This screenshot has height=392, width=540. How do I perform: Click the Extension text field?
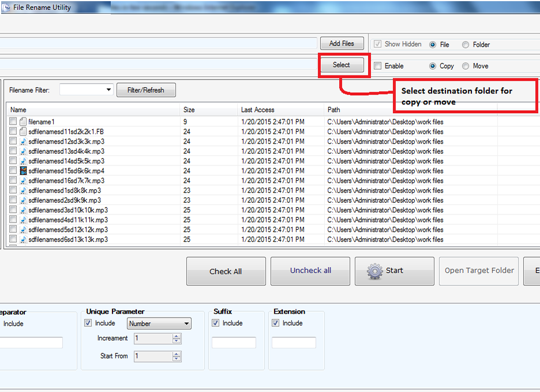click(x=294, y=342)
